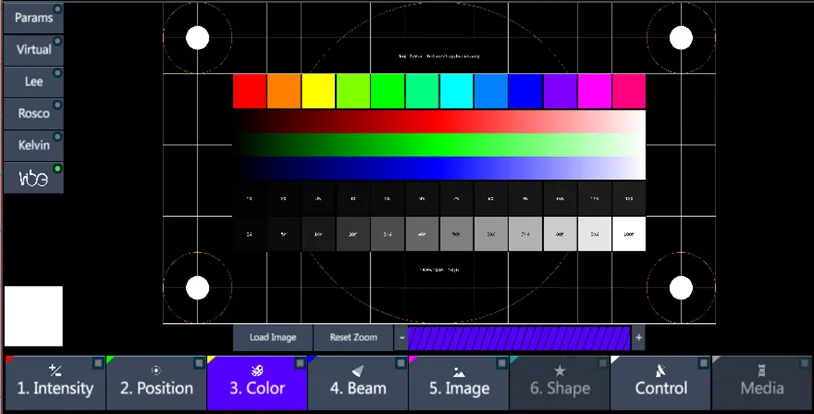Screen dimensions: 814x414
Task: Pick the cyan swatch in test image
Action: click(x=456, y=91)
